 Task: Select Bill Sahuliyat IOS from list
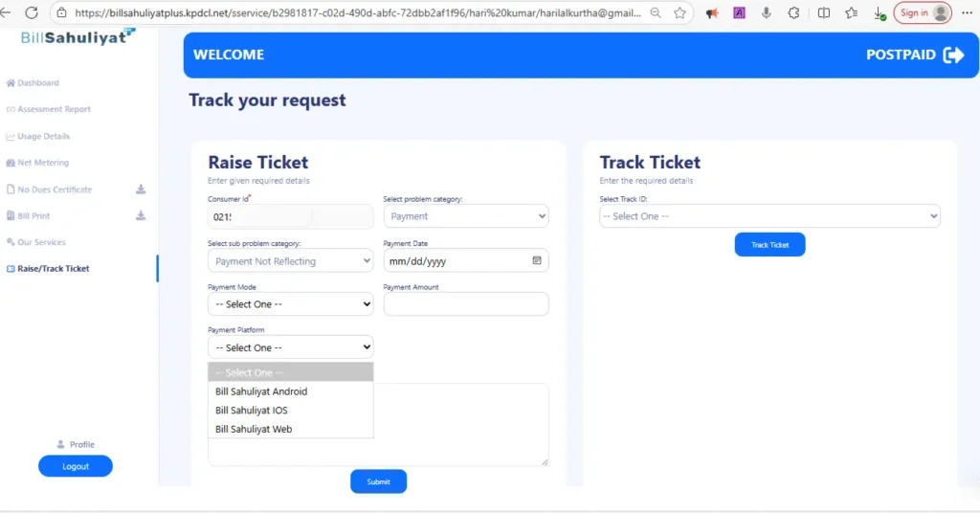tap(252, 411)
